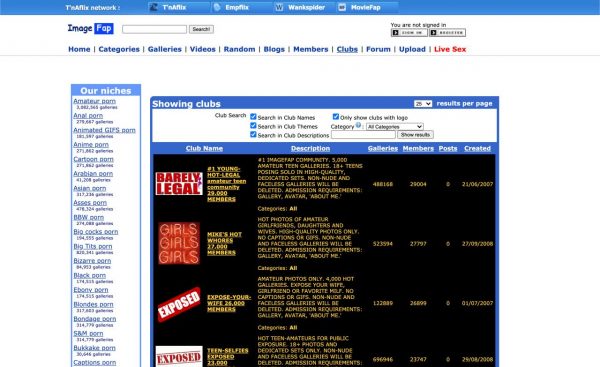
Task: Open the Empflix network tab icon
Action: [217, 7]
